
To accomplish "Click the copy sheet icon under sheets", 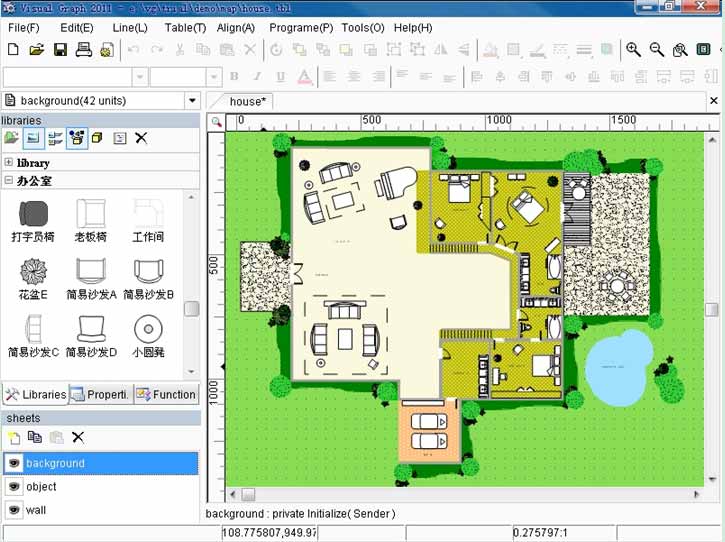I will (x=35, y=437).
